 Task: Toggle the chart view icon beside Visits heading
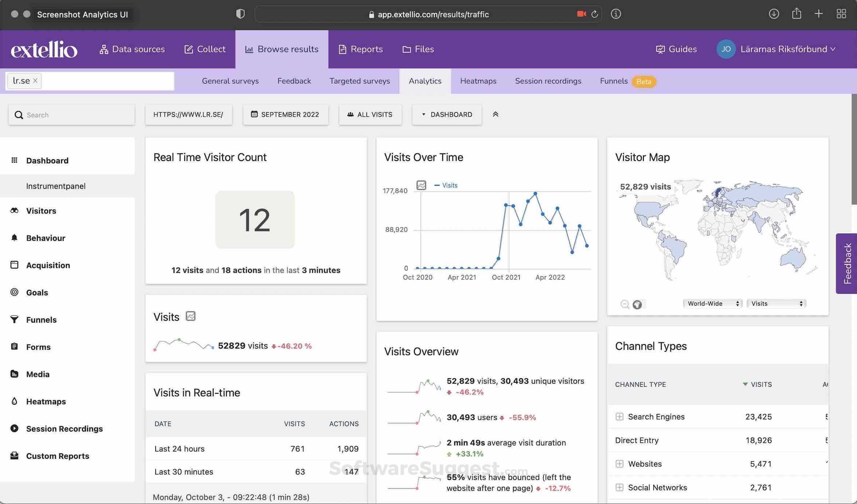pos(191,316)
